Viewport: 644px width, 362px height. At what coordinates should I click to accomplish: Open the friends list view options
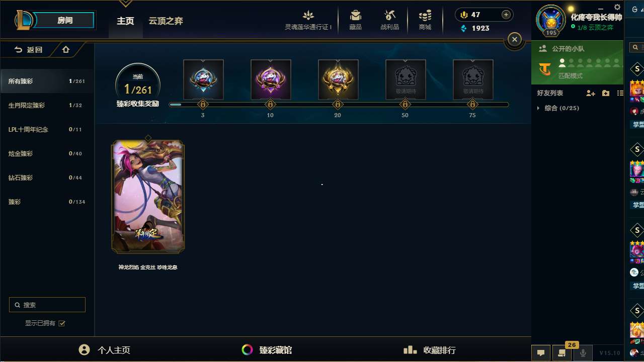[620, 93]
